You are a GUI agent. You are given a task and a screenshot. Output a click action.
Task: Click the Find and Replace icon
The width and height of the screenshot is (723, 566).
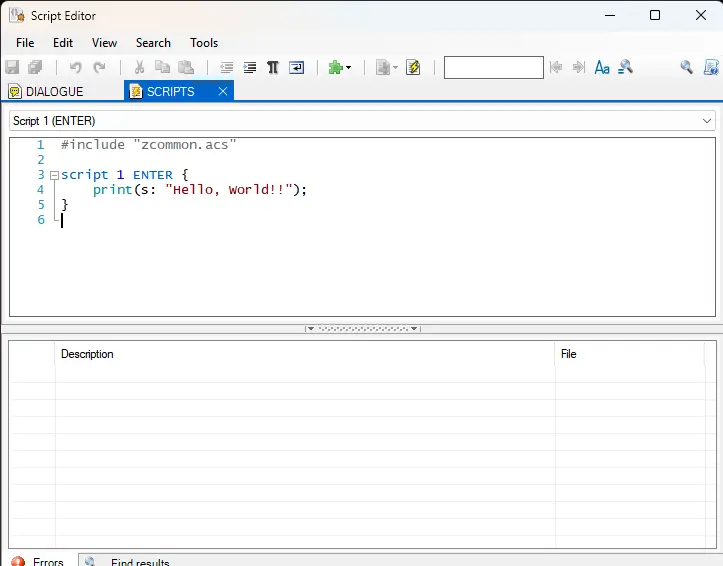[x=626, y=68]
